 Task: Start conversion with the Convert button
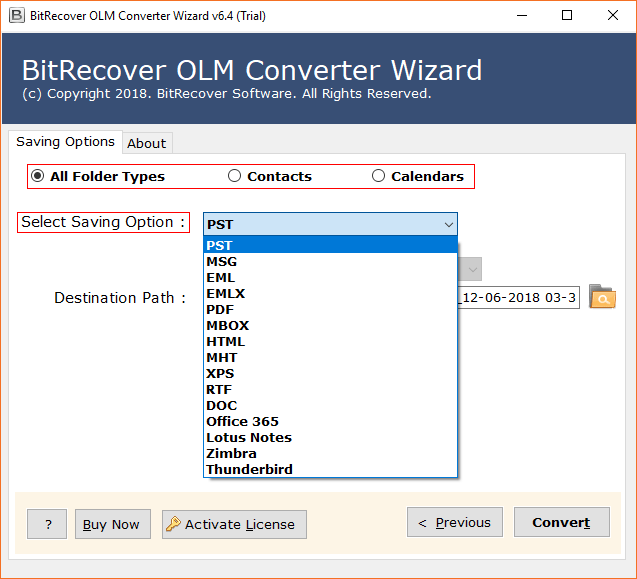pyautogui.click(x=561, y=522)
